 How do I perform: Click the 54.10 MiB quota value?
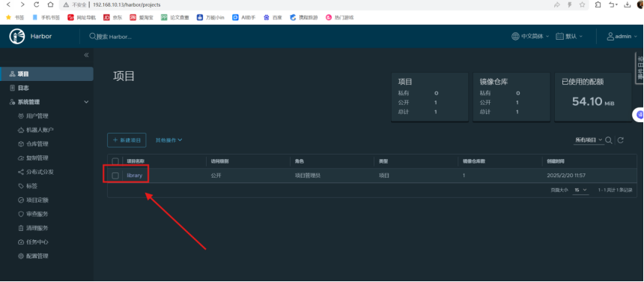click(x=593, y=101)
